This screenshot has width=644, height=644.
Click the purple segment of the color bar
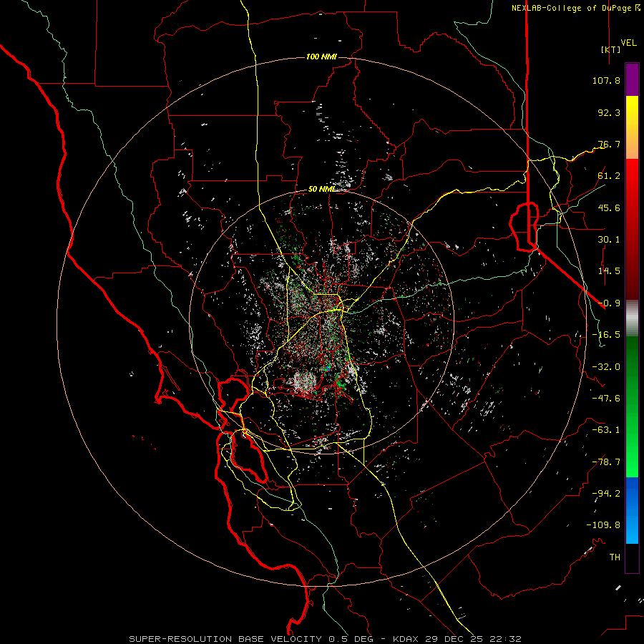pos(632,79)
